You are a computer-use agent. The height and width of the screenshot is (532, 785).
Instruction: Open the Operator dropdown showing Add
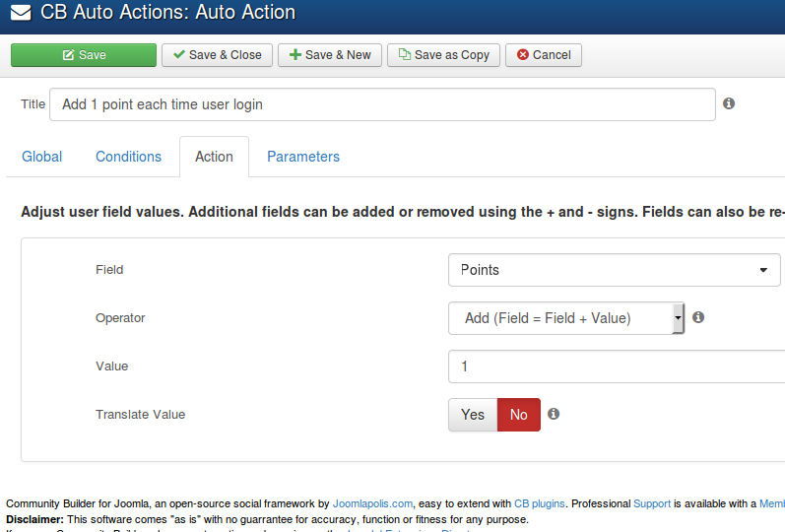tap(566, 318)
